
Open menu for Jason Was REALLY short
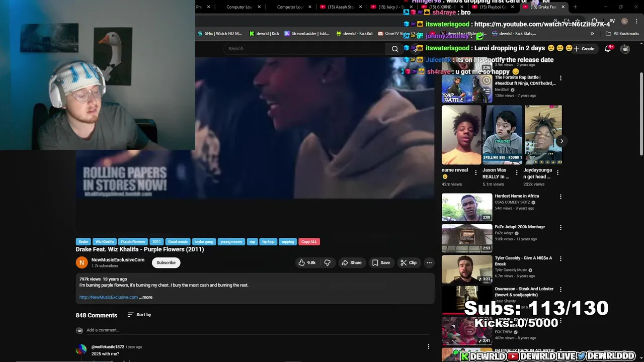coord(516,172)
